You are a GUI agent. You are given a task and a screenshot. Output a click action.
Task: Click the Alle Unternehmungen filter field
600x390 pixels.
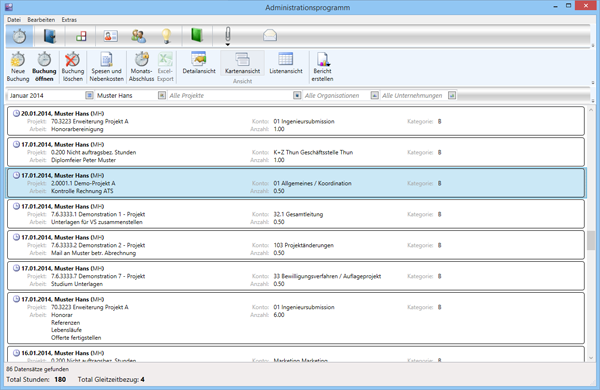[414, 95]
